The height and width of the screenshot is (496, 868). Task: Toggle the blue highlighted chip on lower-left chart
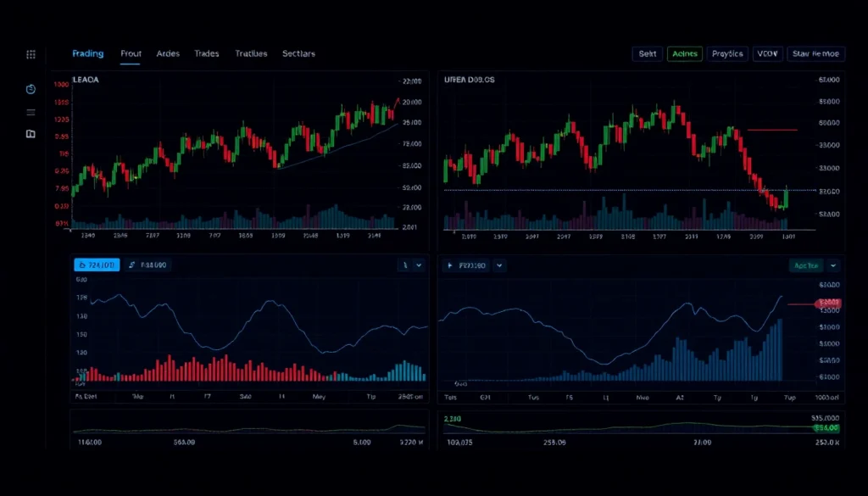pyautogui.click(x=97, y=265)
